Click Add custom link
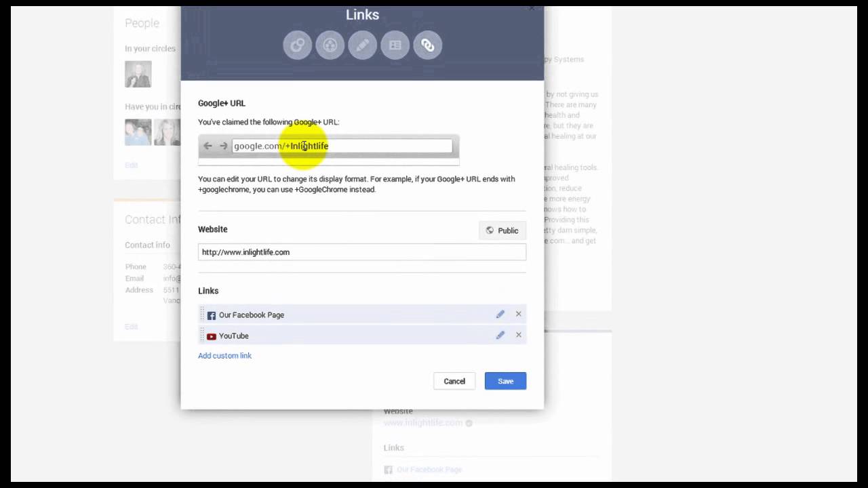The height and width of the screenshot is (488, 868). pos(224,355)
